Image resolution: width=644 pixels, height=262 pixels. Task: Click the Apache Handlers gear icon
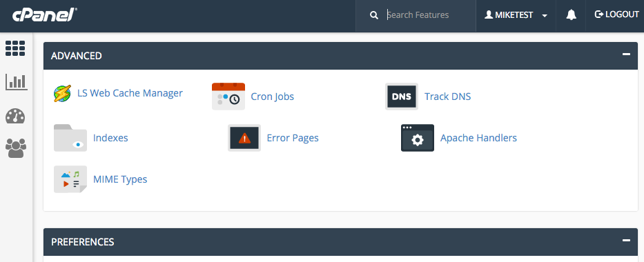418,138
